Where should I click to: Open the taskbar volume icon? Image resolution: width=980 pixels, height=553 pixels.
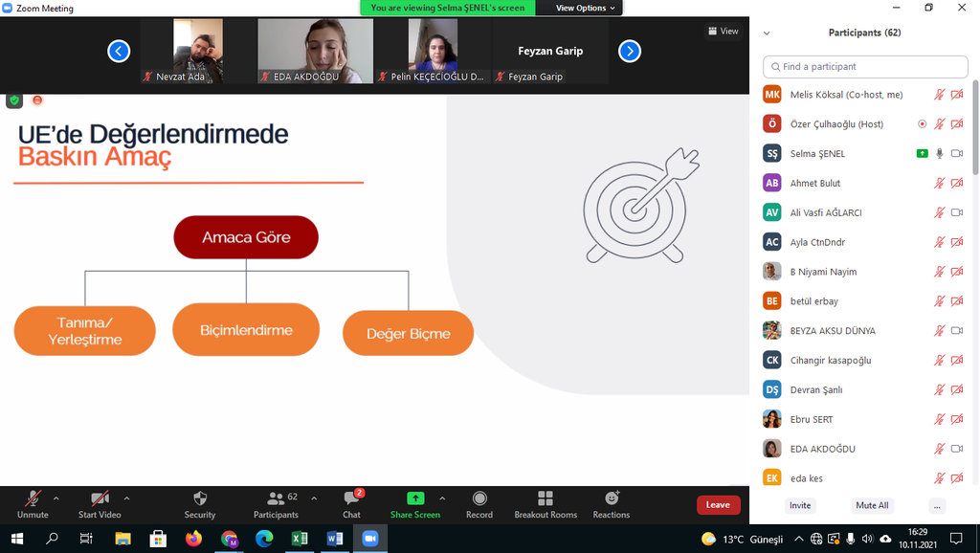[867, 539]
